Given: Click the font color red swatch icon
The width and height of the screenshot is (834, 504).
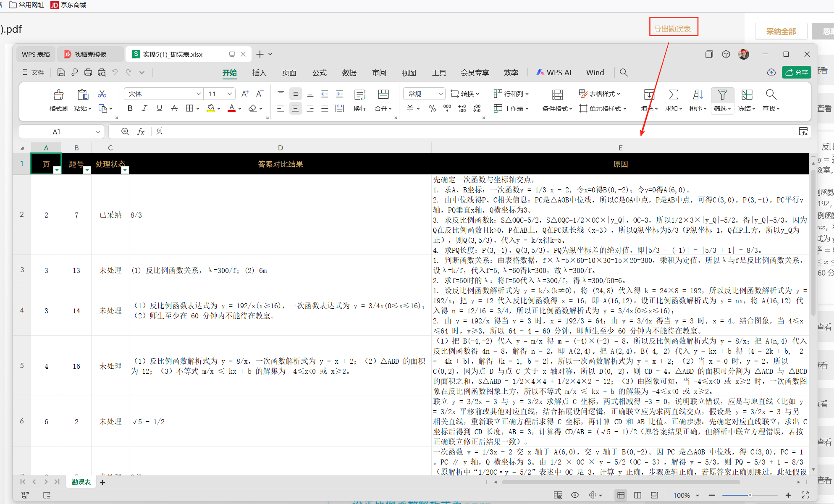Looking at the screenshot, I should [x=231, y=108].
